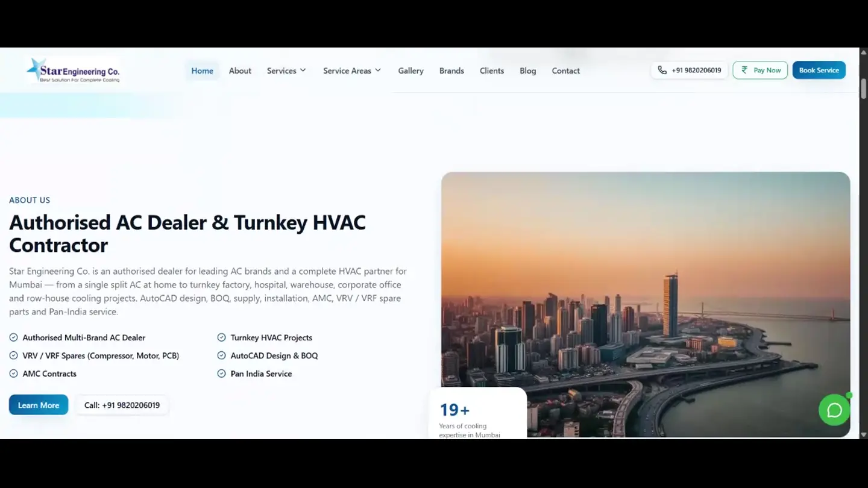Open the Contact page
The width and height of the screenshot is (868, 488).
565,70
